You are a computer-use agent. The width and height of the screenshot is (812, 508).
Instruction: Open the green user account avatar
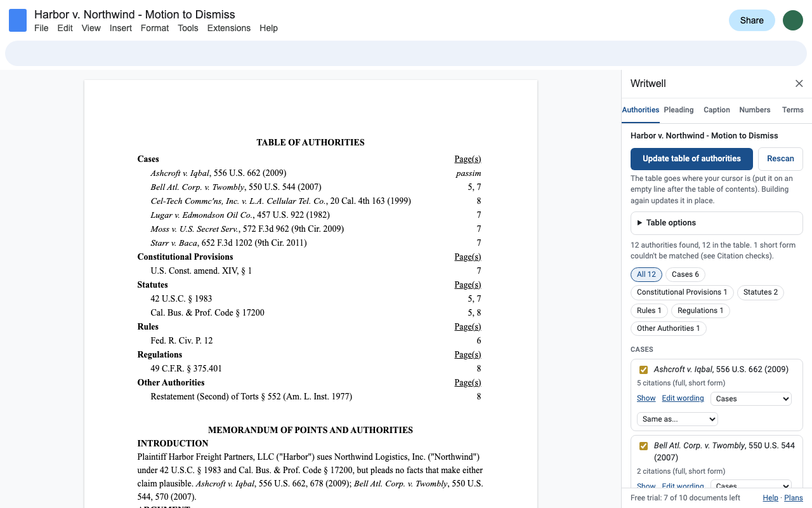coord(793,20)
